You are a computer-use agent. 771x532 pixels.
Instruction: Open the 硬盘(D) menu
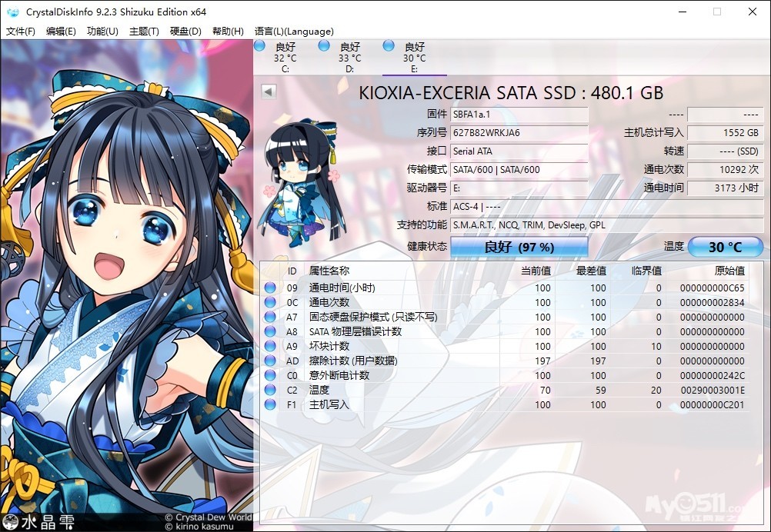[x=185, y=32]
